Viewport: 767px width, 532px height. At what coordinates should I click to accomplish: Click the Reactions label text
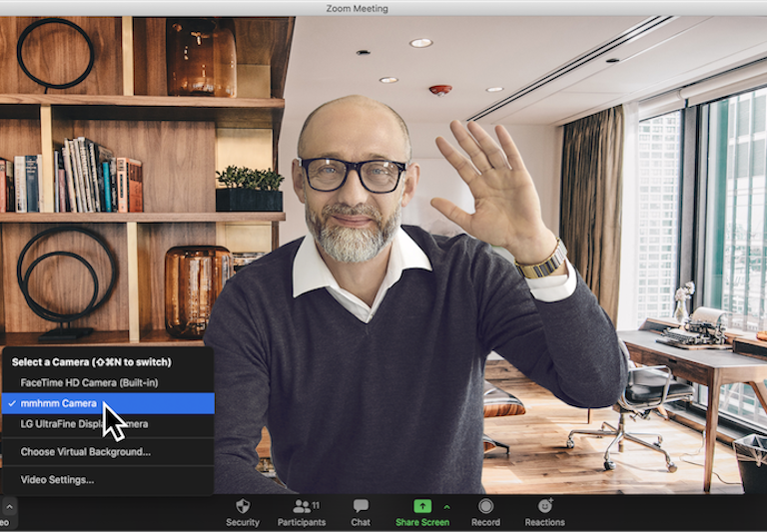(544, 522)
